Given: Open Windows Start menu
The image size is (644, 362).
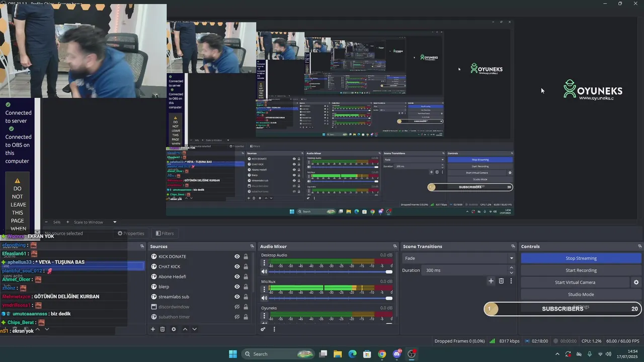Looking at the screenshot, I should pos(233,354).
